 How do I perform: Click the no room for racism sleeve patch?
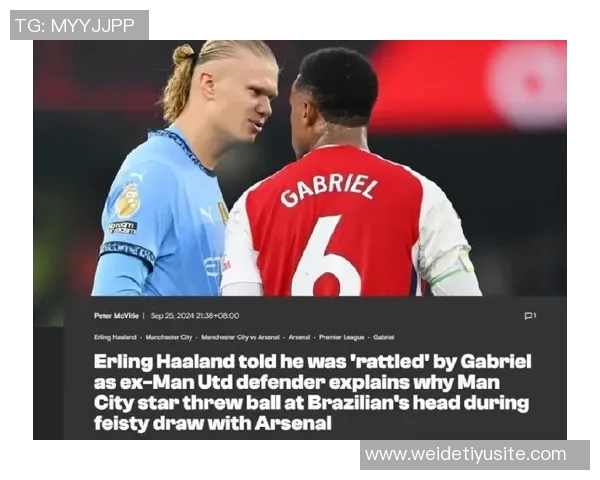122,228
